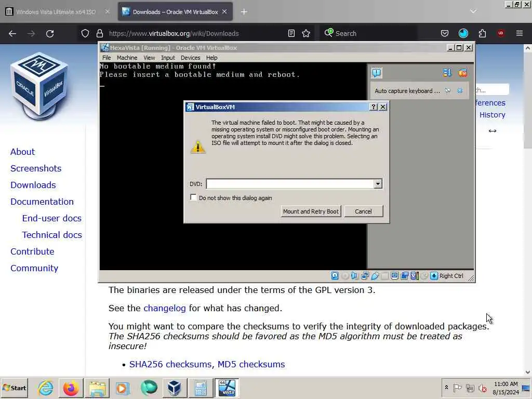Click the optical drive status icon
This screenshot has width=532, height=399.
pos(345,276)
